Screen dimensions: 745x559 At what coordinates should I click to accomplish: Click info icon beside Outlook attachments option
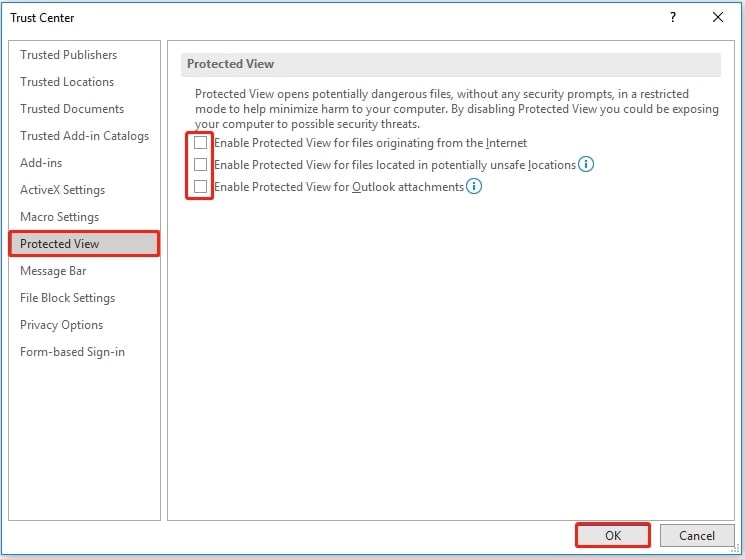tap(474, 186)
